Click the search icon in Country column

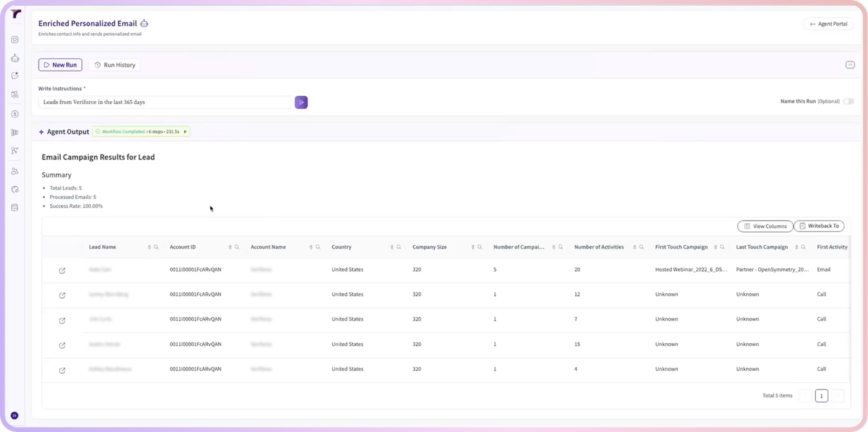coord(399,247)
